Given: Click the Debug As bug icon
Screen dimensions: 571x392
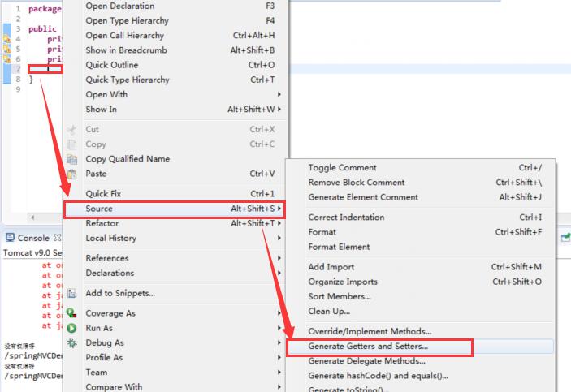Looking at the screenshot, I should pyautogui.click(x=71, y=342).
